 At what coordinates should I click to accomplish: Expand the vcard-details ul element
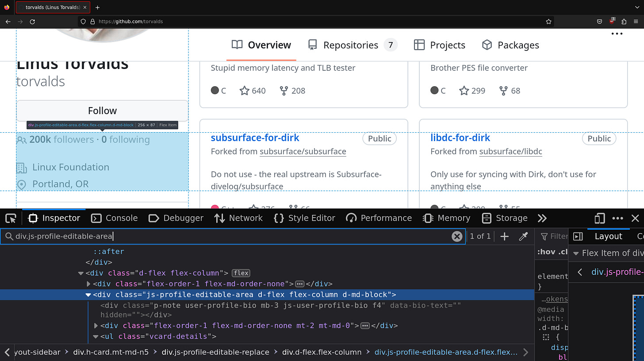96,336
